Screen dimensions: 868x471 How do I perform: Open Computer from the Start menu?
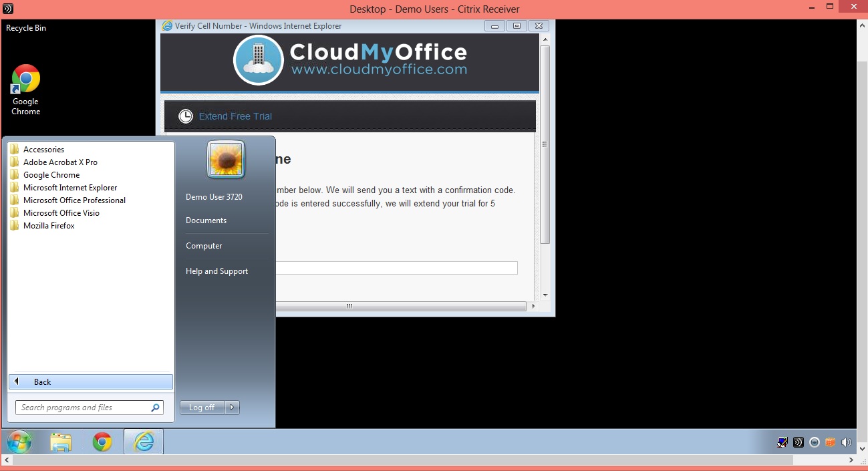coord(204,246)
